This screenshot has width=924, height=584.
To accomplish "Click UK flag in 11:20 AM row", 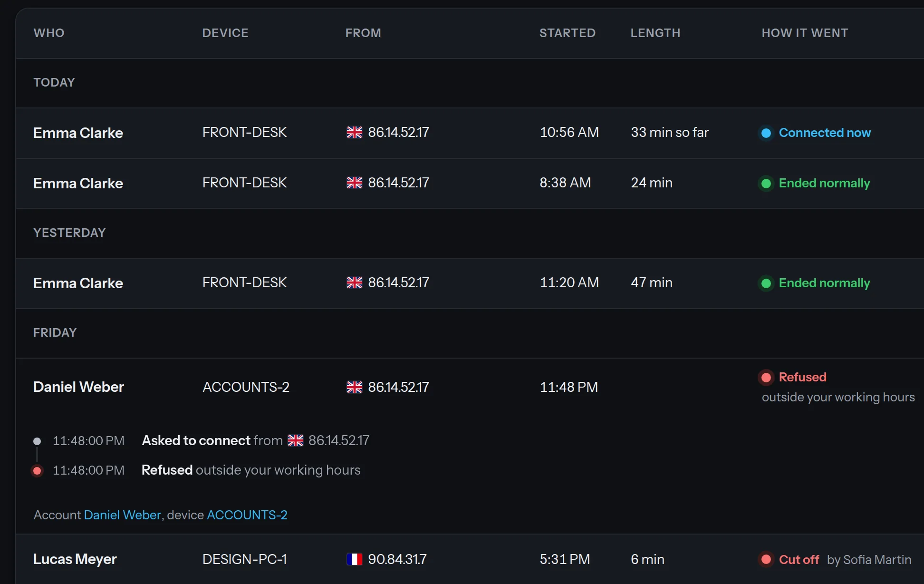I will [354, 282].
